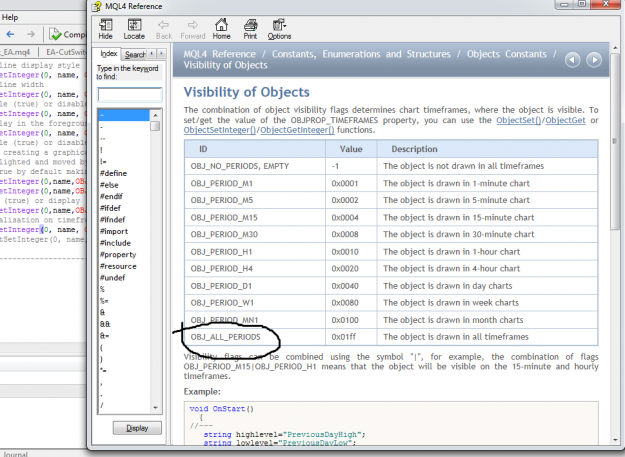Click blue back arrow in MetaEditor toolbar

click(10, 35)
